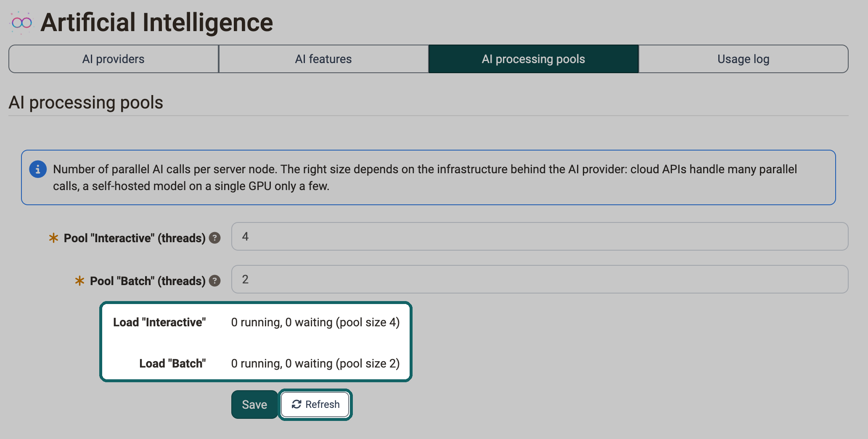Select text "0 running, 0 waiting (pool size 2)"
The width and height of the screenshot is (868, 439).
tap(315, 363)
